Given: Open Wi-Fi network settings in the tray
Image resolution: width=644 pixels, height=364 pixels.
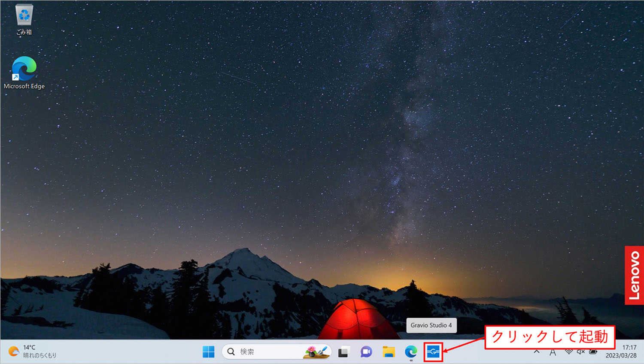Looking at the screenshot, I should (x=568, y=352).
